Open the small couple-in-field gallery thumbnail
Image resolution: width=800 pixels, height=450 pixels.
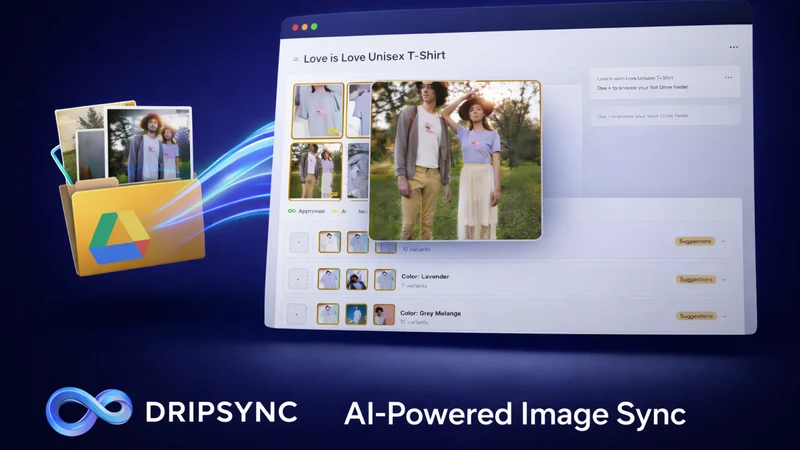pos(316,171)
